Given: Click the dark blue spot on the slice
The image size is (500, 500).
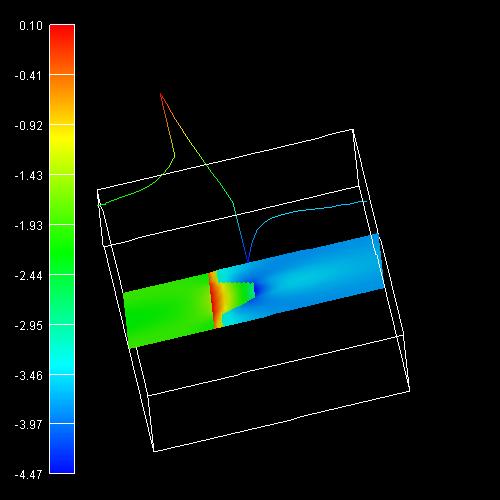Looking at the screenshot, I should [x=258, y=290].
